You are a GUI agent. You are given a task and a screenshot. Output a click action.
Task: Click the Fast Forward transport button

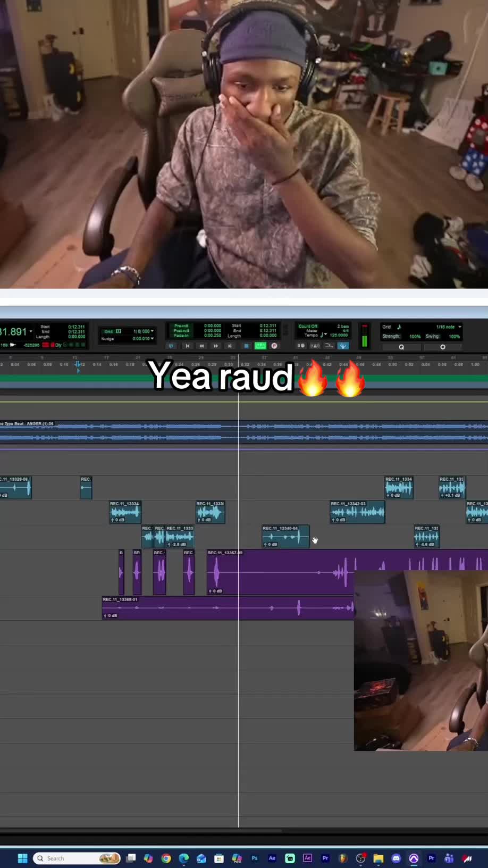[215, 346]
